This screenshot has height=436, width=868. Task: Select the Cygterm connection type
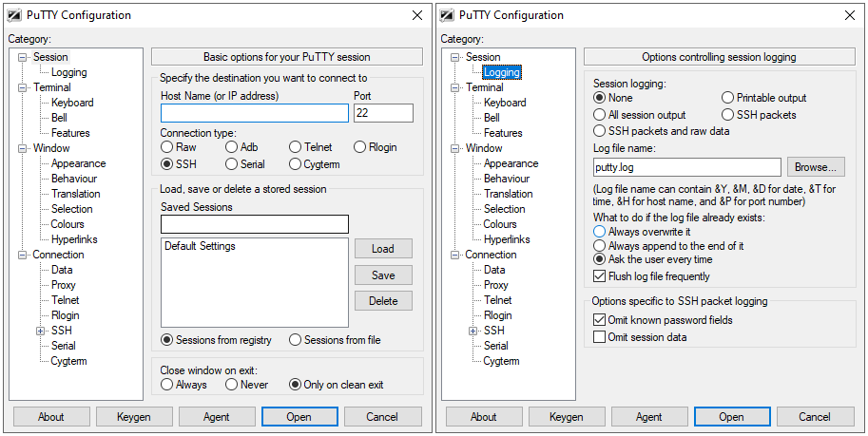coord(315,164)
